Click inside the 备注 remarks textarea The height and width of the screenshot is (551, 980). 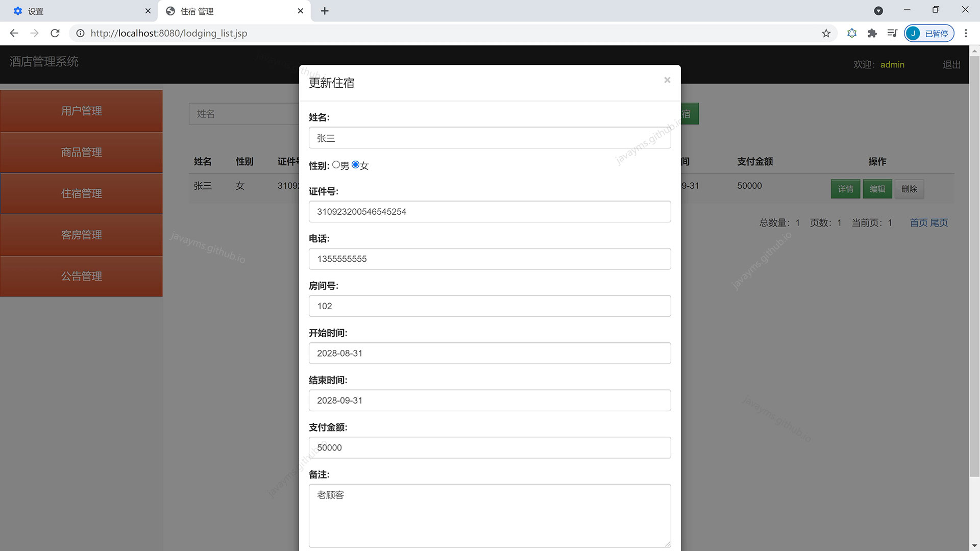coord(489,515)
